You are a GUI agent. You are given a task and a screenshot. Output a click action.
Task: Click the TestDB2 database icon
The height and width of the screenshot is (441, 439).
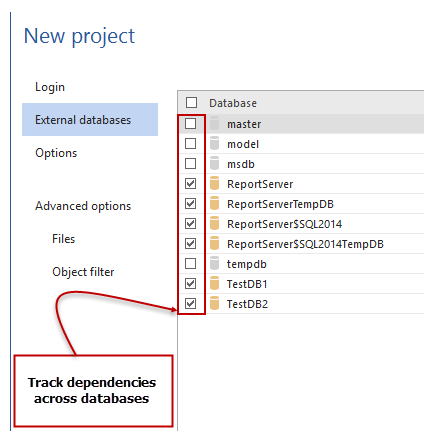(215, 303)
